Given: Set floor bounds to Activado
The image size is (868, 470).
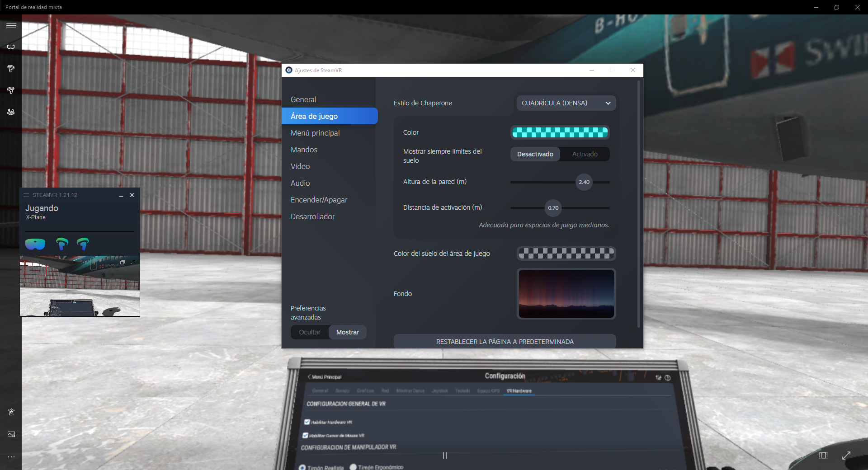Looking at the screenshot, I should 585,154.
